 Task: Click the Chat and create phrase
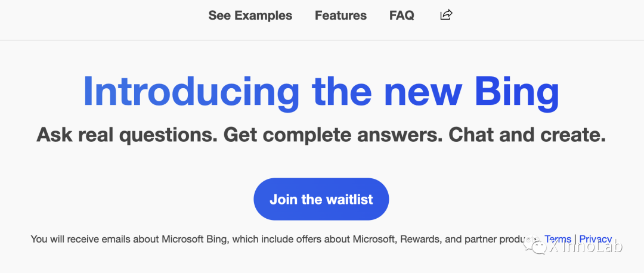(x=527, y=134)
